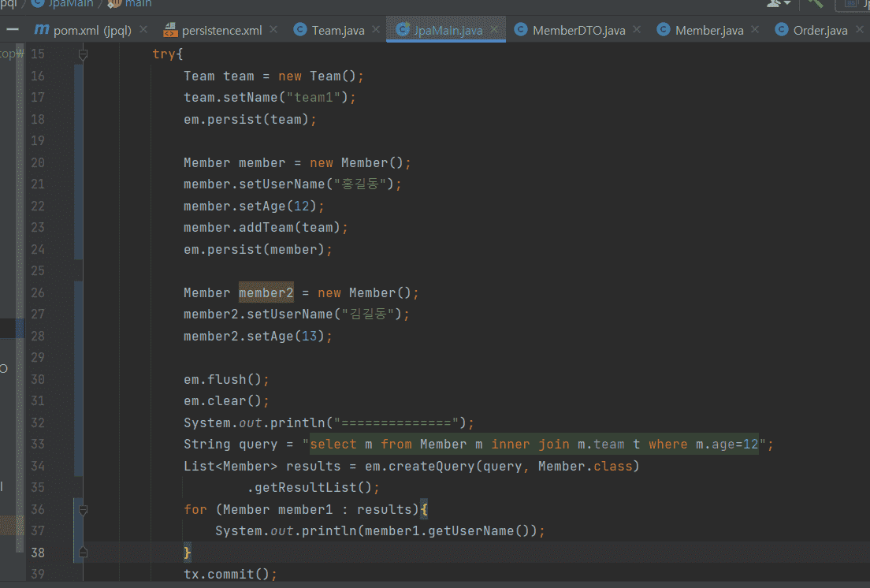
Task: Click the fold end marker on line 38
Action: [x=84, y=553]
